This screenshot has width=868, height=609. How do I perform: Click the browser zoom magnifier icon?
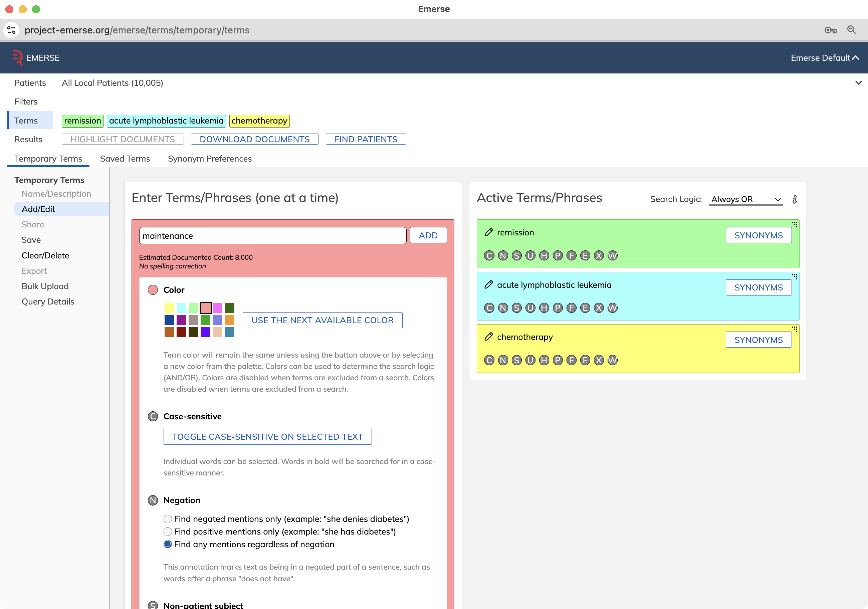pyautogui.click(x=851, y=30)
